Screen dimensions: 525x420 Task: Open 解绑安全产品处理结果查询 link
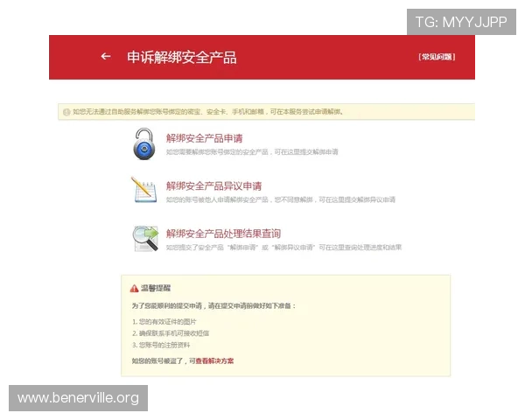click(x=223, y=234)
